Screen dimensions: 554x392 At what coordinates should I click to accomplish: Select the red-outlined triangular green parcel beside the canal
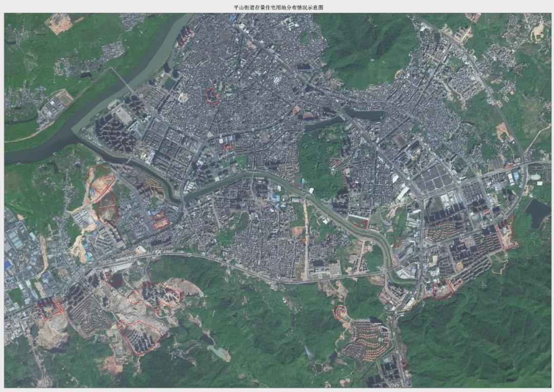pos(361,223)
